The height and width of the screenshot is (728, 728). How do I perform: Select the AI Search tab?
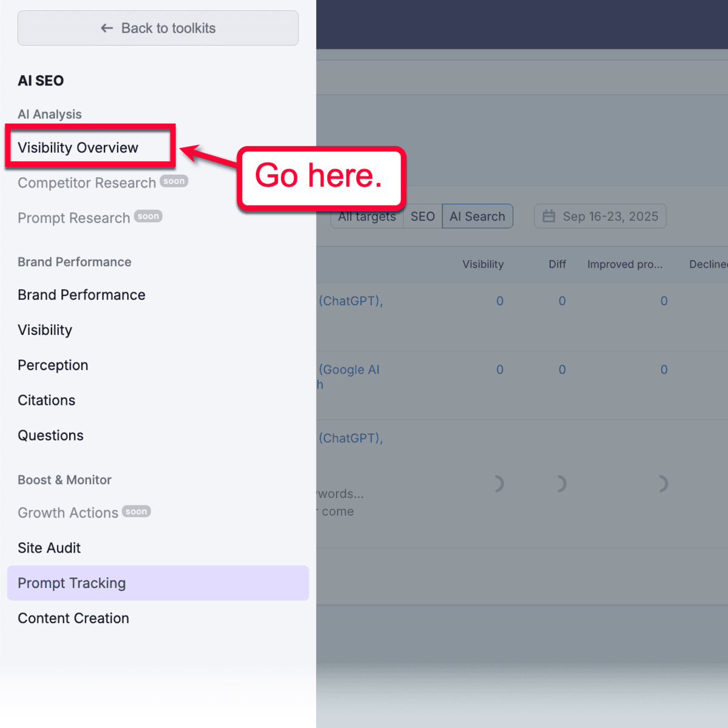pos(477,216)
